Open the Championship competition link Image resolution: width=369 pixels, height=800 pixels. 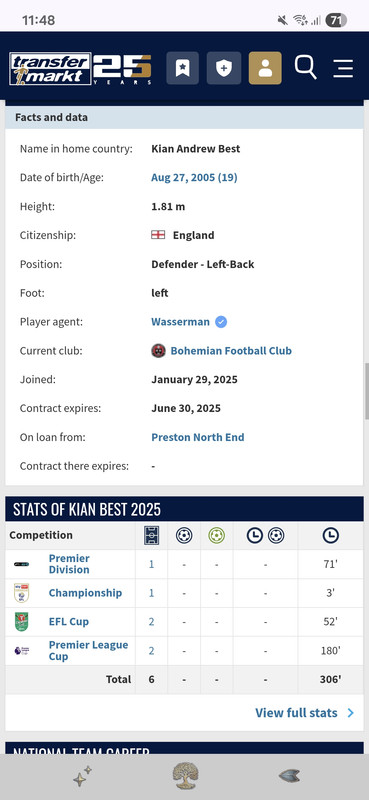pyautogui.click(x=85, y=593)
